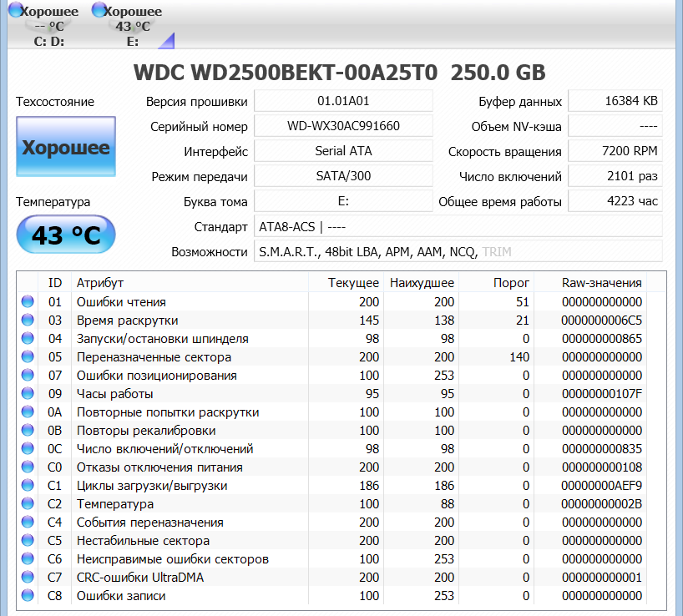Click raw value 000000000001 of CRC errors
The image size is (683, 616).
[601, 578]
